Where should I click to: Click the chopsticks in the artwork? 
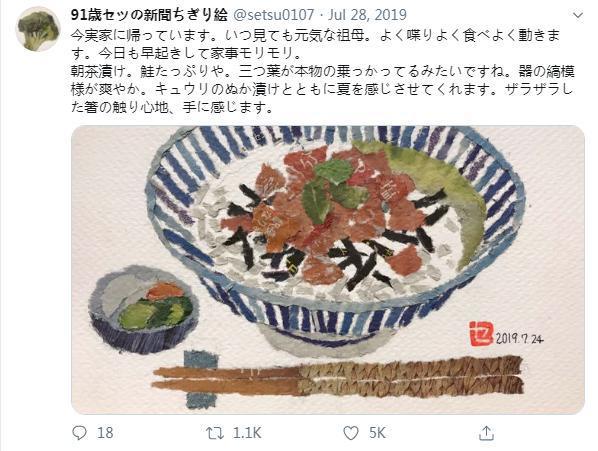(338, 377)
